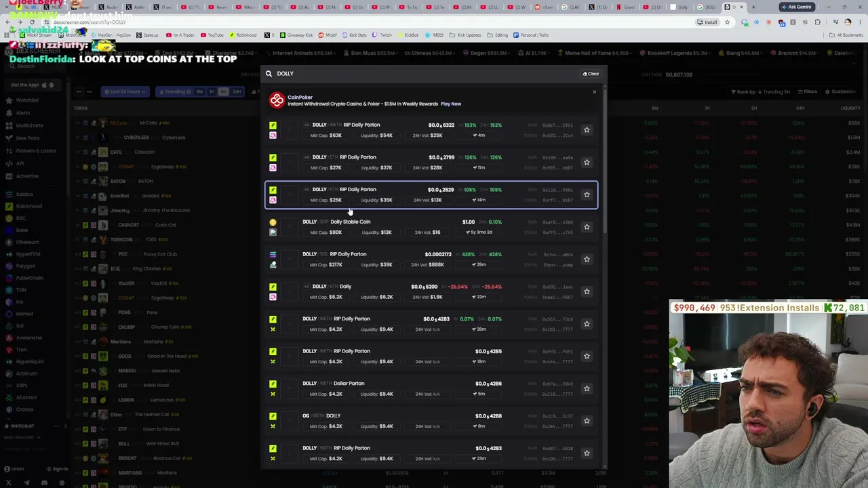
Task: Open Alerts in the left sidebar
Action: tap(23, 113)
